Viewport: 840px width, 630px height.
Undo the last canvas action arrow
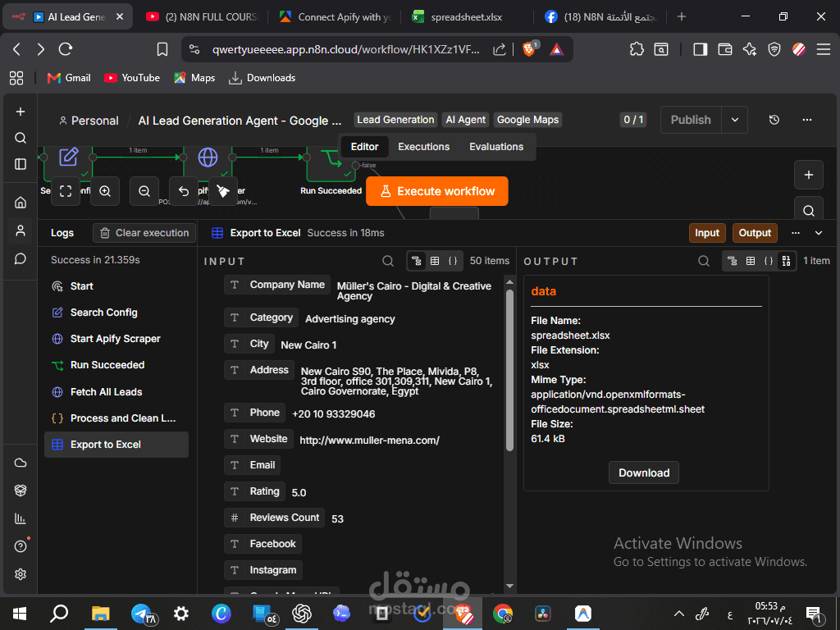point(183,191)
